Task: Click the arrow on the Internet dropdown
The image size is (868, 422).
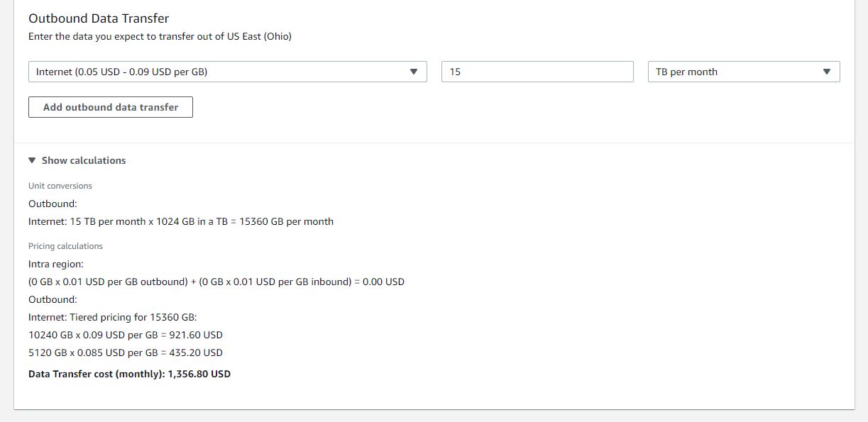Action: (414, 72)
